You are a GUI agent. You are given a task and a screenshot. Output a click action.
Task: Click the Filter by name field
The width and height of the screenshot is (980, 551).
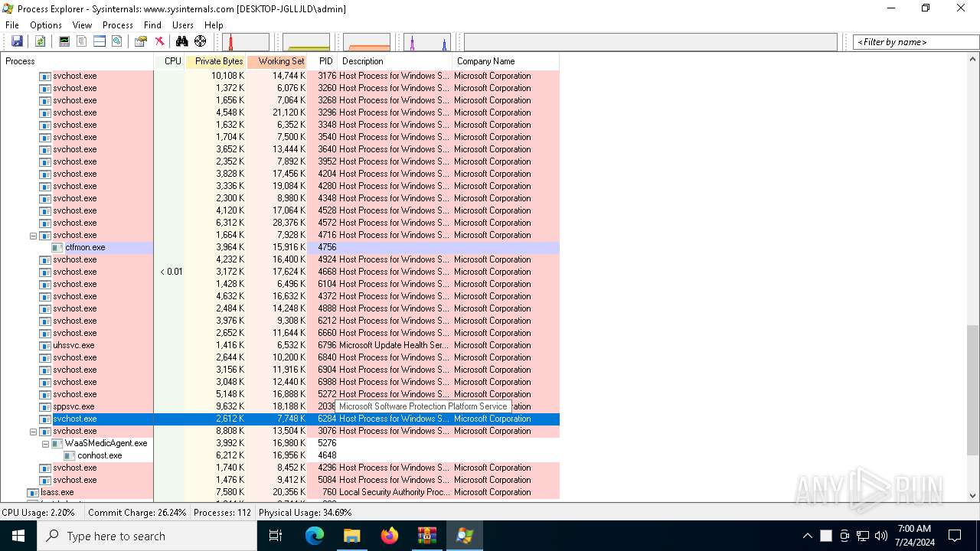tap(916, 42)
